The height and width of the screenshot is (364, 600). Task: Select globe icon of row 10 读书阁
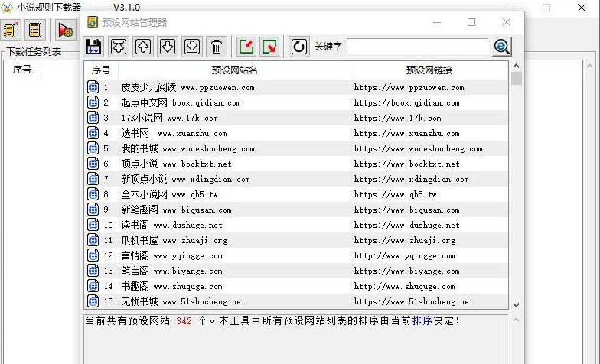[x=93, y=225]
